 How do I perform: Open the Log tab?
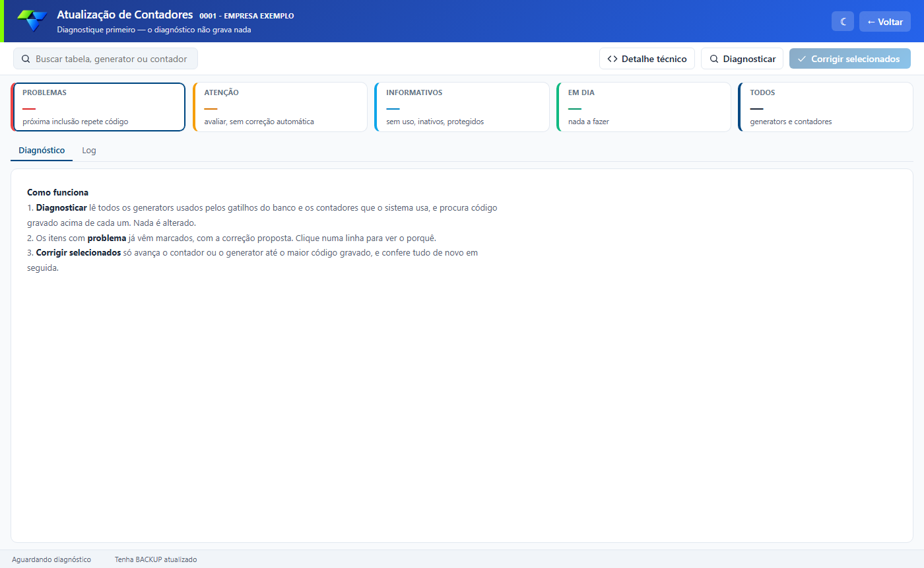(89, 150)
